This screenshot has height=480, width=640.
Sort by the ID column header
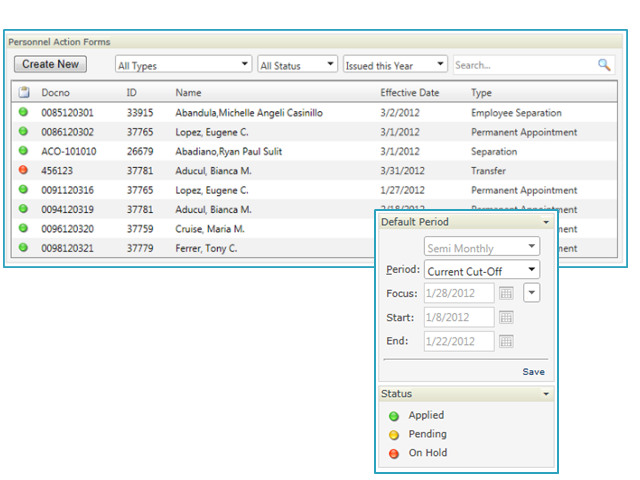(131, 93)
